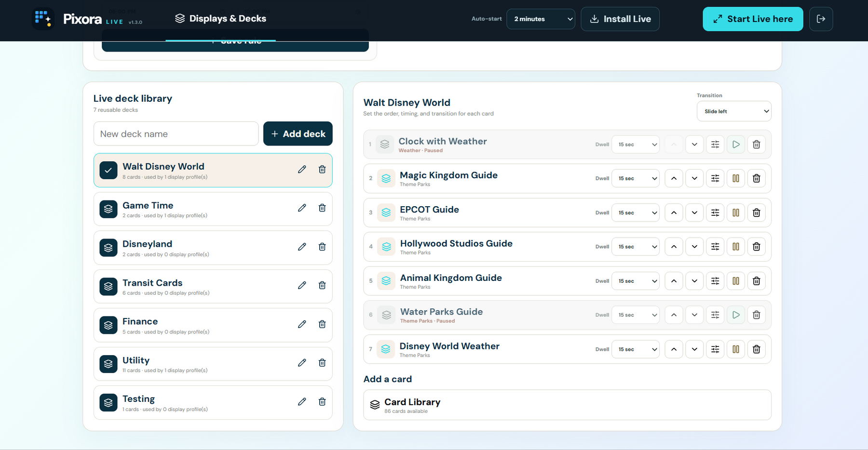This screenshot has width=868, height=450.
Task: Click the Magic Kingdom Guide card title
Action: click(448, 175)
